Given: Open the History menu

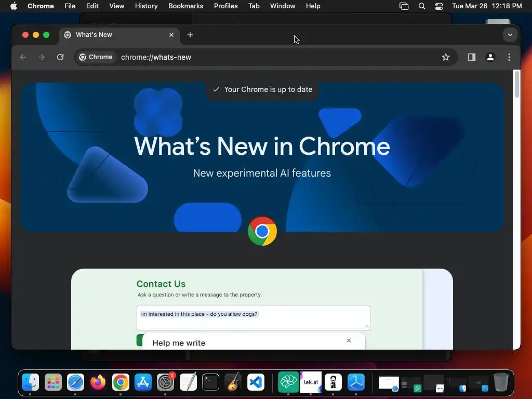Looking at the screenshot, I should pyautogui.click(x=146, y=6).
